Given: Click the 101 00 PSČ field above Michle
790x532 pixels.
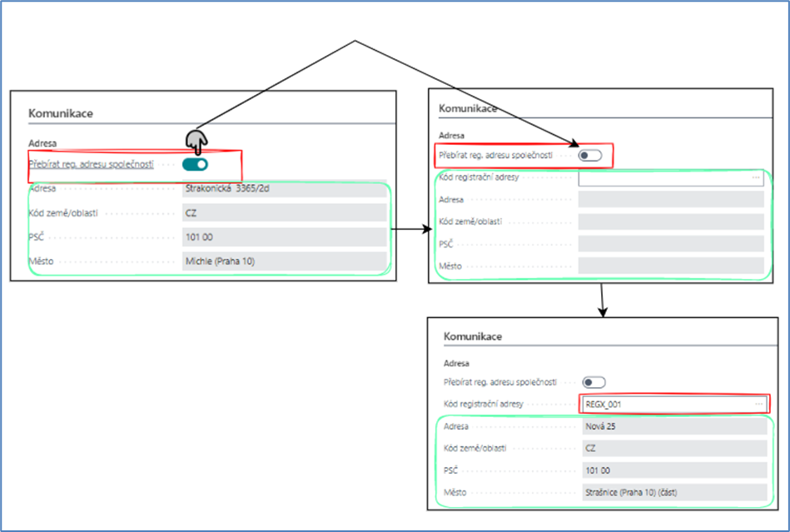Looking at the screenshot, I should coord(284,237).
